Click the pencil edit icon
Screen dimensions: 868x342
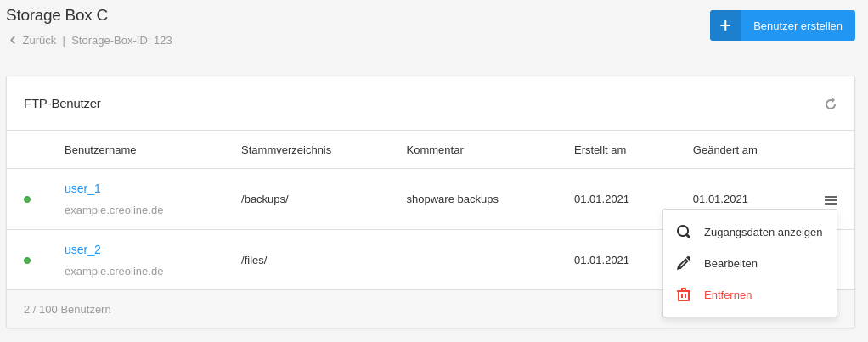coord(684,263)
